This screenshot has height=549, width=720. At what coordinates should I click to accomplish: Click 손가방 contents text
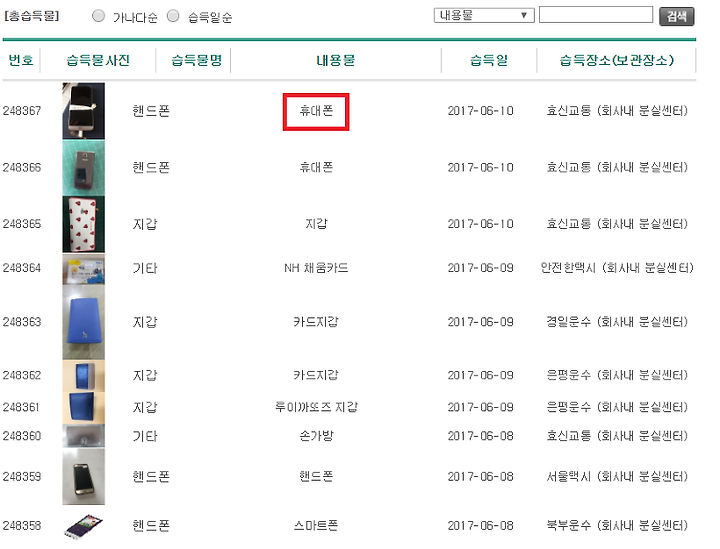coord(316,436)
